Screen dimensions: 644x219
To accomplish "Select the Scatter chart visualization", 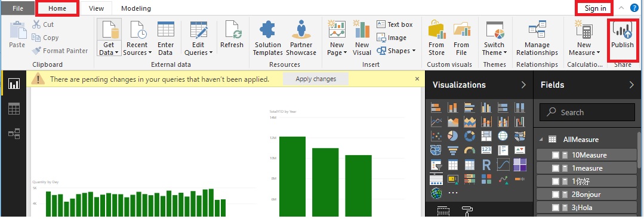I will (436, 135).
